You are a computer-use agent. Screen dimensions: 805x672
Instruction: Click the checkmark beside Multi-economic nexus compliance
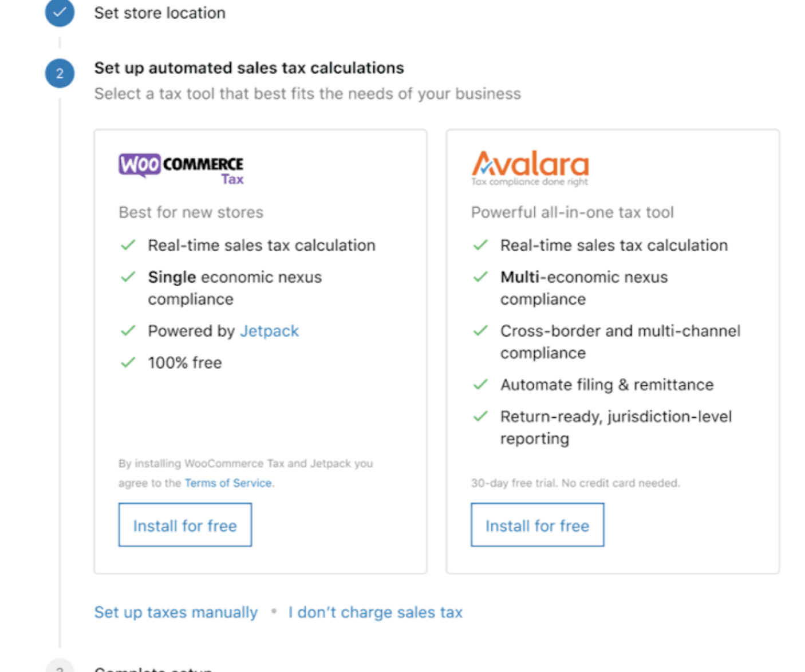[x=480, y=276]
